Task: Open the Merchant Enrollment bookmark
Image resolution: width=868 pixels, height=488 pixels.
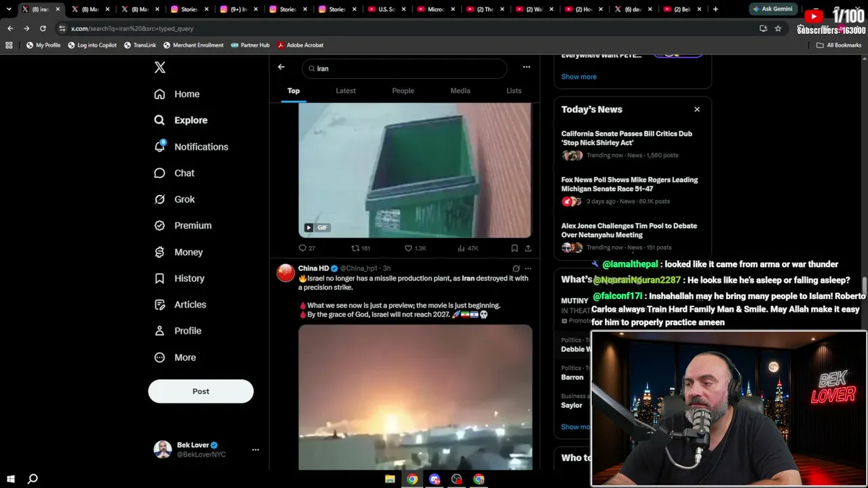Action: click(x=193, y=45)
